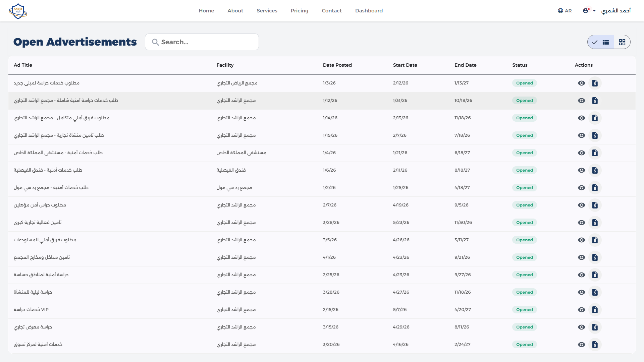
Task: Click the eye icon on the first row
Action: coord(582,83)
